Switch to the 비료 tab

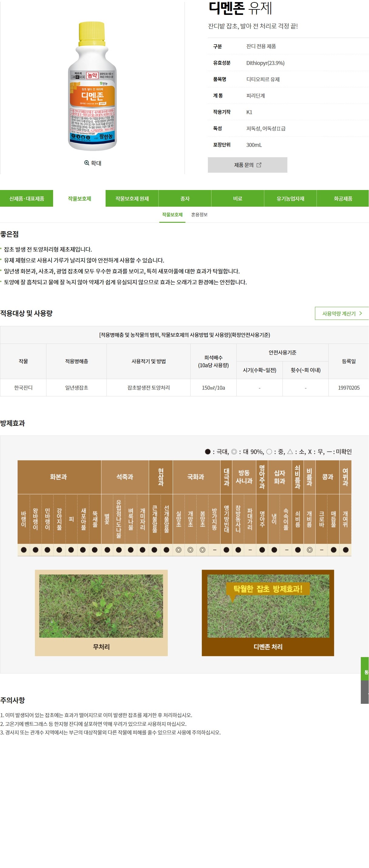tap(238, 198)
